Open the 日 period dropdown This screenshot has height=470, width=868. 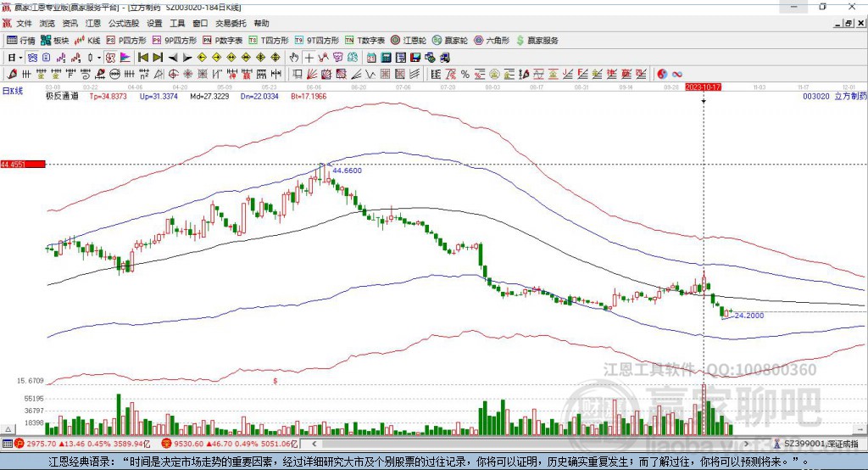(x=15, y=58)
